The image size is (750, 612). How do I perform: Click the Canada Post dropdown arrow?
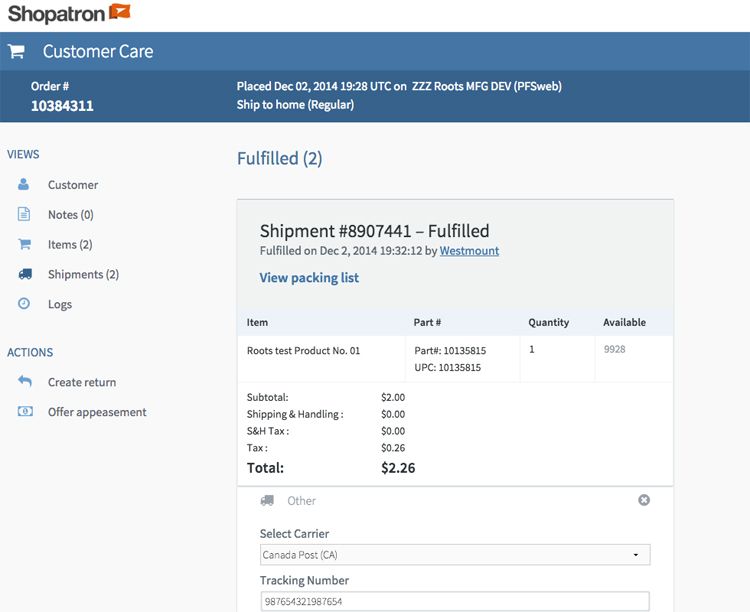tap(636, 555)
